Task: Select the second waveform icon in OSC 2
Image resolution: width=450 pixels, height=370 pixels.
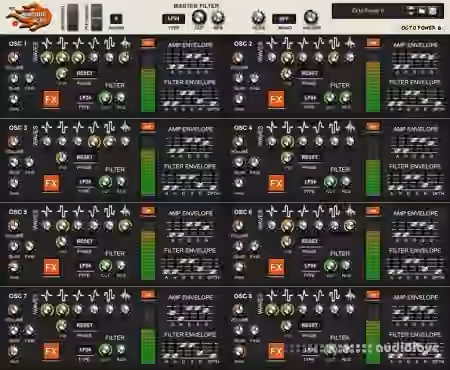Action: point(287,43)
